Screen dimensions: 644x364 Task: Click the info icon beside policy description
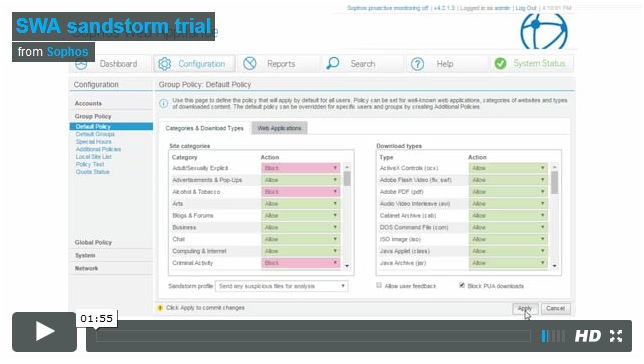163,104
